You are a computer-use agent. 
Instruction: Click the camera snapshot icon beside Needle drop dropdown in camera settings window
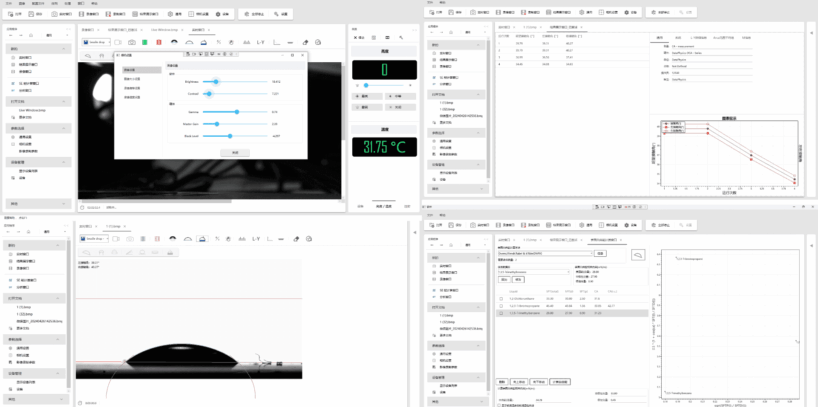click(131, 43)
